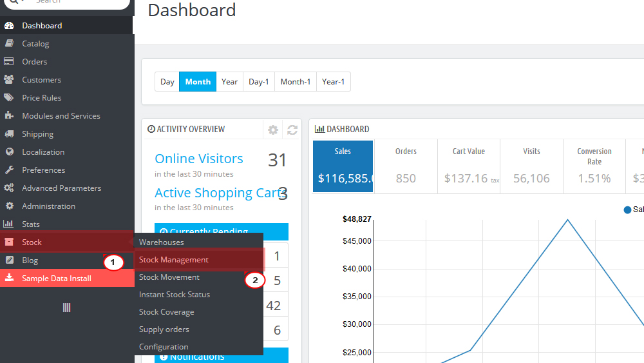Click the Stock archive box icon
Viewport: 644px width, 363px height.
(x=9, y=242)
